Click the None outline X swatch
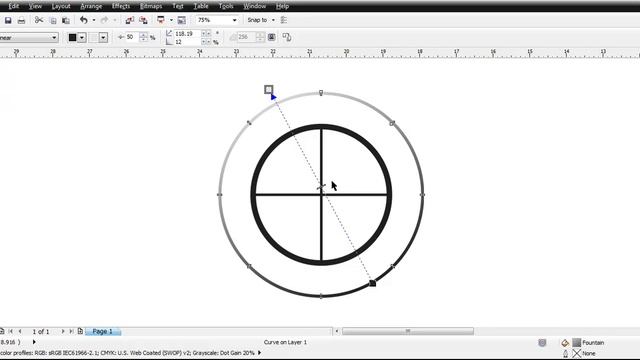 point(576,353)
